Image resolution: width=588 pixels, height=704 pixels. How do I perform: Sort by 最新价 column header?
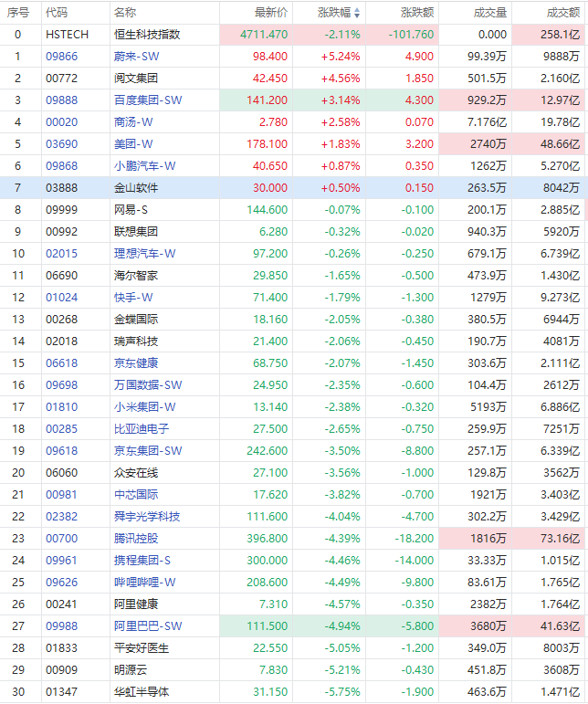pyautogui.click(x=271, y=13)
